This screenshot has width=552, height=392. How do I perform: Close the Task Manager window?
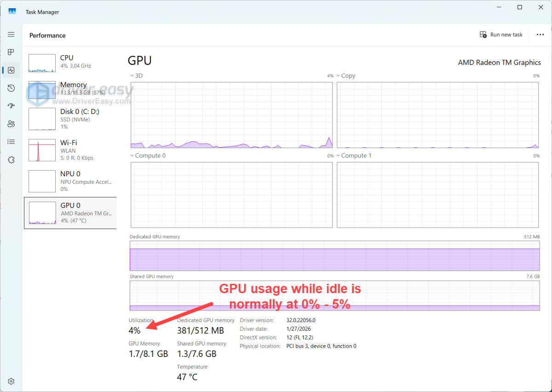click(540, 7)
